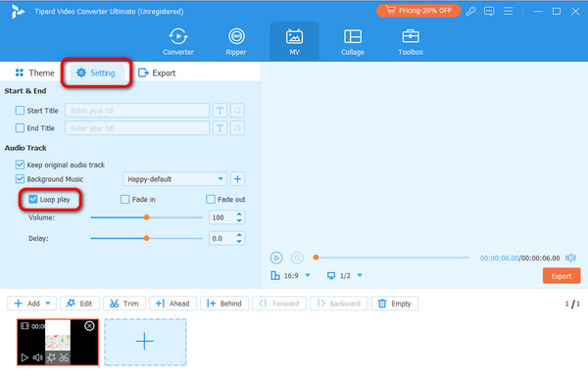Click the preview playback progress bar

click(x=391, y=258)
